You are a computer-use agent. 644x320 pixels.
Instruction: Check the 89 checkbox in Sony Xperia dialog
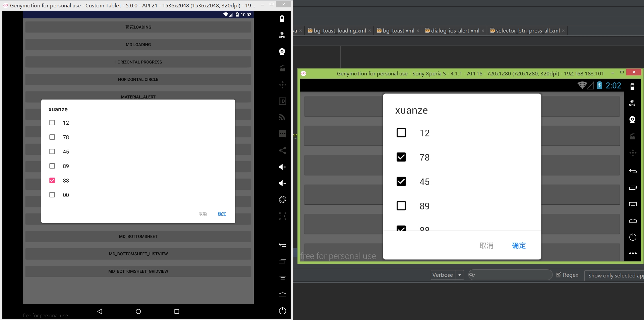point(401,205)
